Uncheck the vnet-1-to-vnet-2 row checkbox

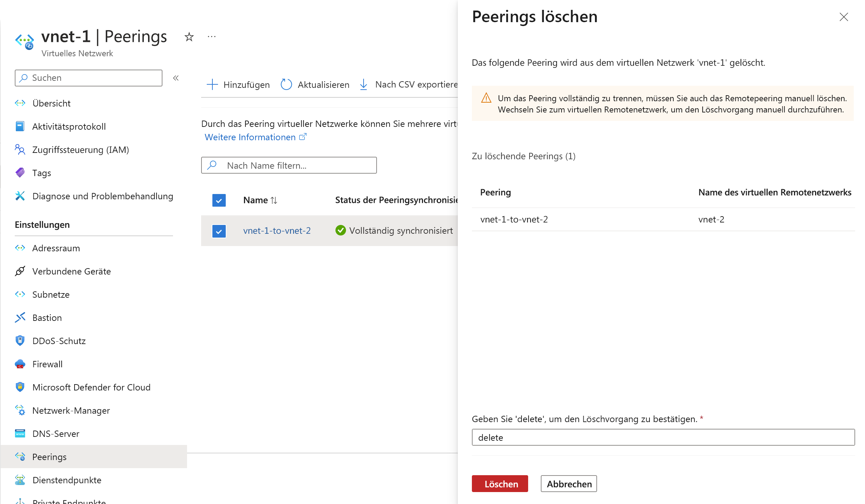(x=219, y=231)
